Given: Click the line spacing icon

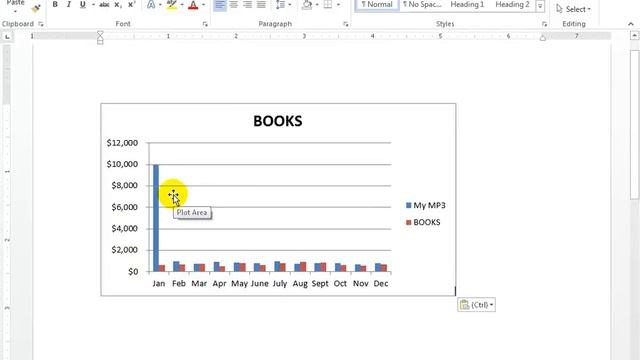Looking at the screenshot, I should (280, 5).
